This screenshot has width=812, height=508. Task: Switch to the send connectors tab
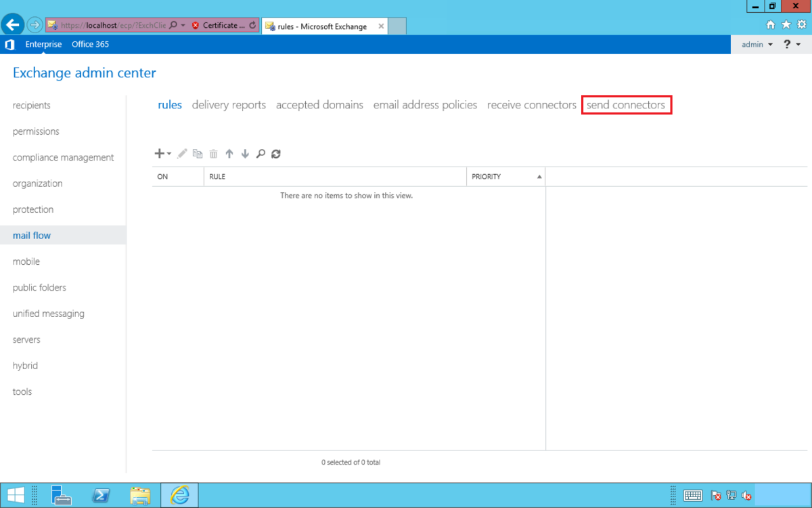coord(626,104)
